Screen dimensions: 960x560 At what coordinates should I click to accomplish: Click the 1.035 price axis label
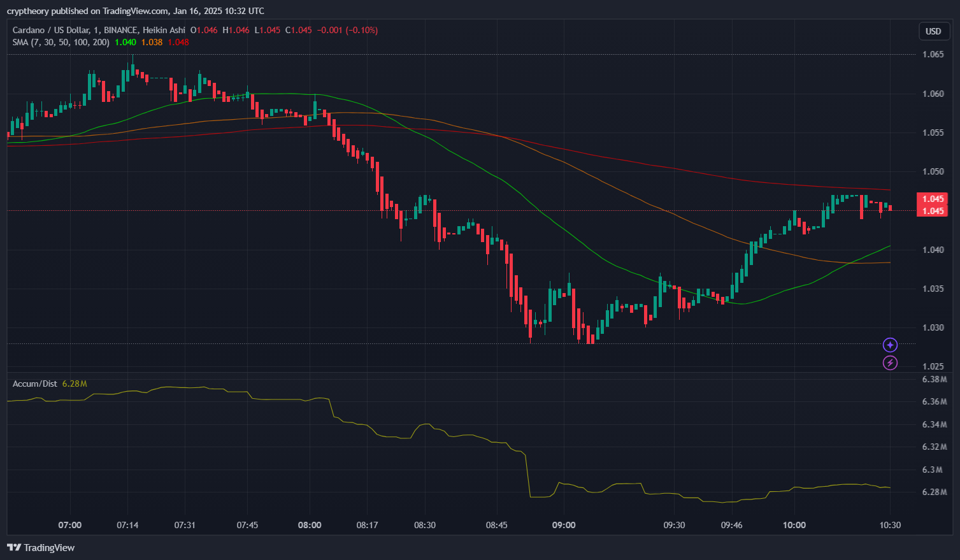tap(933, 289)
